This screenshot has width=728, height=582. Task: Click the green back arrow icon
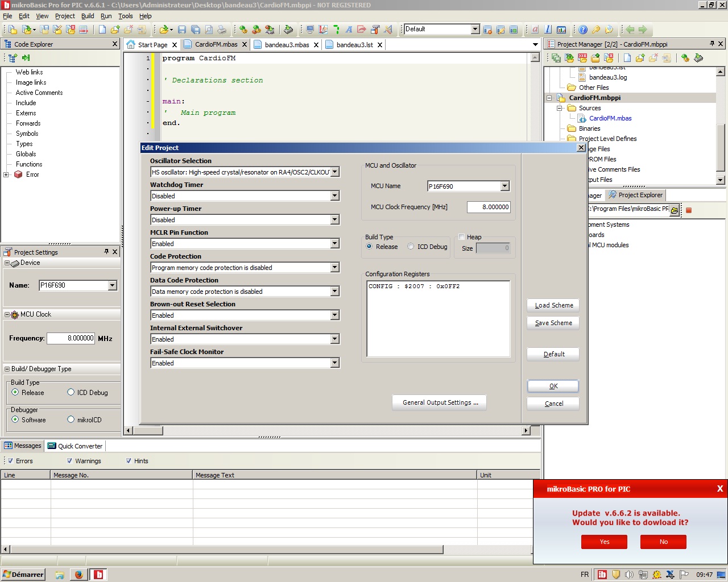tap(630, 30)
